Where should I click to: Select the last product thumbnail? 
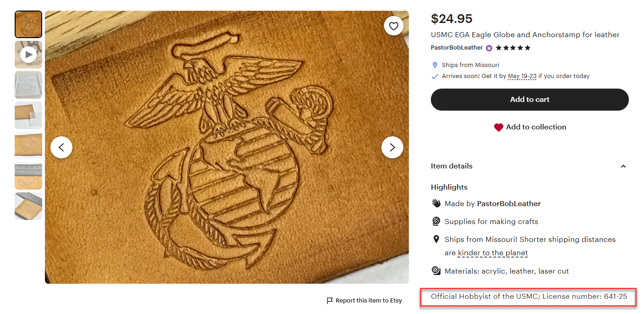(x=28, y=206)
